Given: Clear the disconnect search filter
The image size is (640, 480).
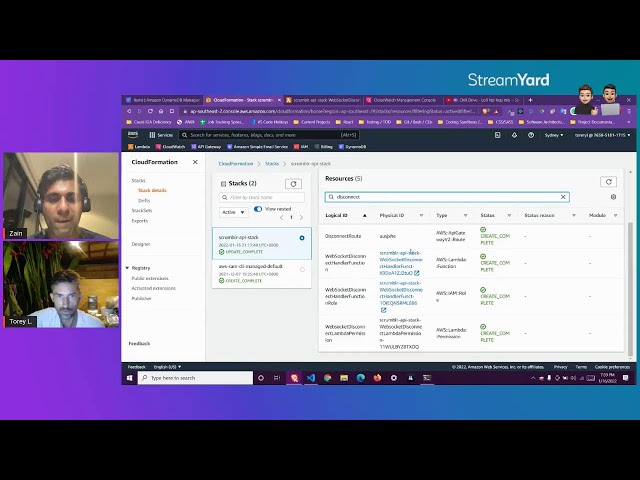Looking at the screenshot, I should pyautogui.click(x=563, y=197).
